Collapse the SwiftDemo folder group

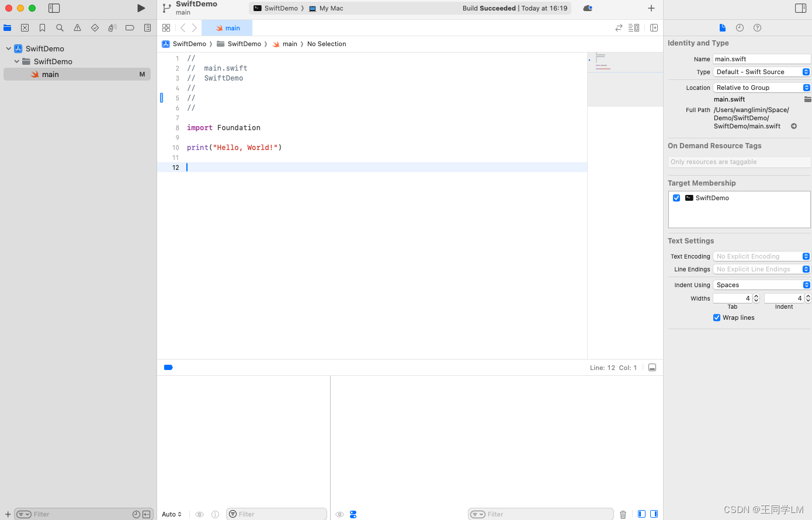coord(17,61)
